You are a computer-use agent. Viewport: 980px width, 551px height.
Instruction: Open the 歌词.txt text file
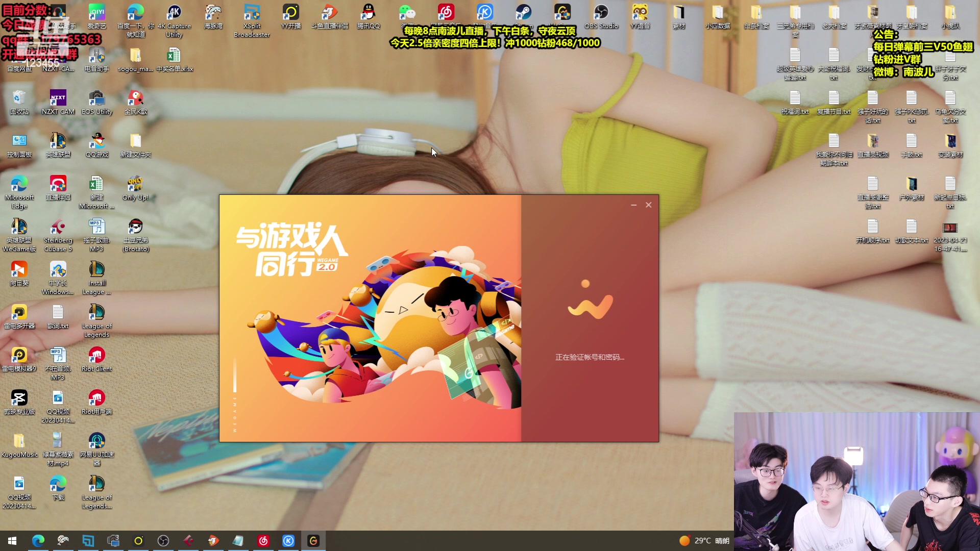[58, 316]
